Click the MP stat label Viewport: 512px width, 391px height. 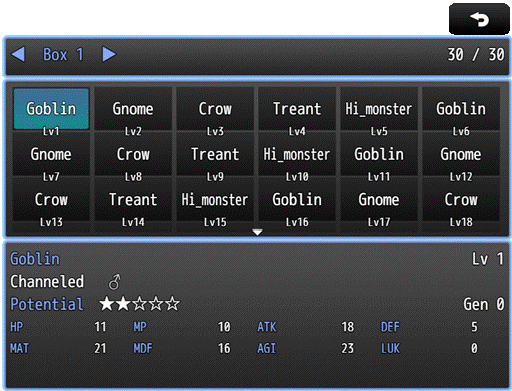(x=140, y=327)
